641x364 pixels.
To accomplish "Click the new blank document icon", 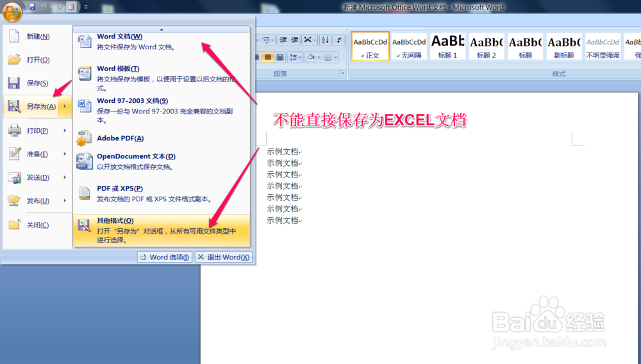I will coord(14,36).
